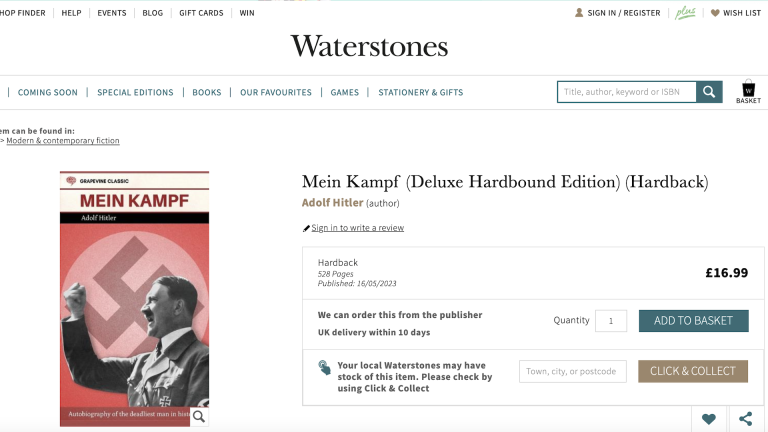This screenshot has width=768, height=432.
Task: Click Sign in to write a review
Action: pos(357,228)
